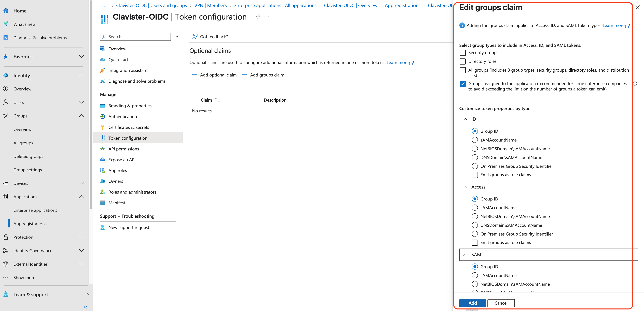Collapse the Identity section chevron
The image size is (644, 311).
[x=82, y=75]
